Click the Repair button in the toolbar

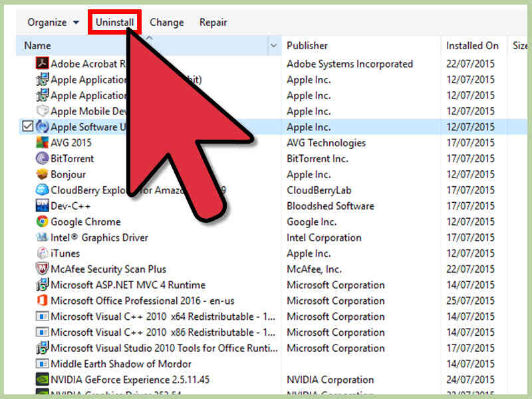tap(213, 23)
